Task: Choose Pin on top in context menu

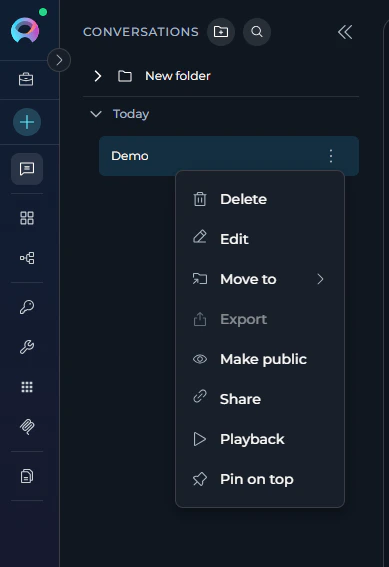Action: pos(260,479)
